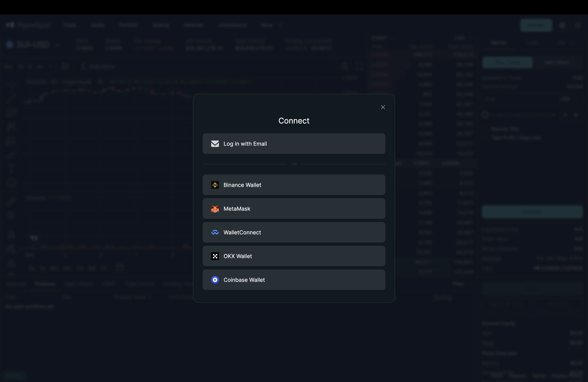This screenshot has width=588, height=382.
Task: Click the order size slider handle
Action: point(485,115)
